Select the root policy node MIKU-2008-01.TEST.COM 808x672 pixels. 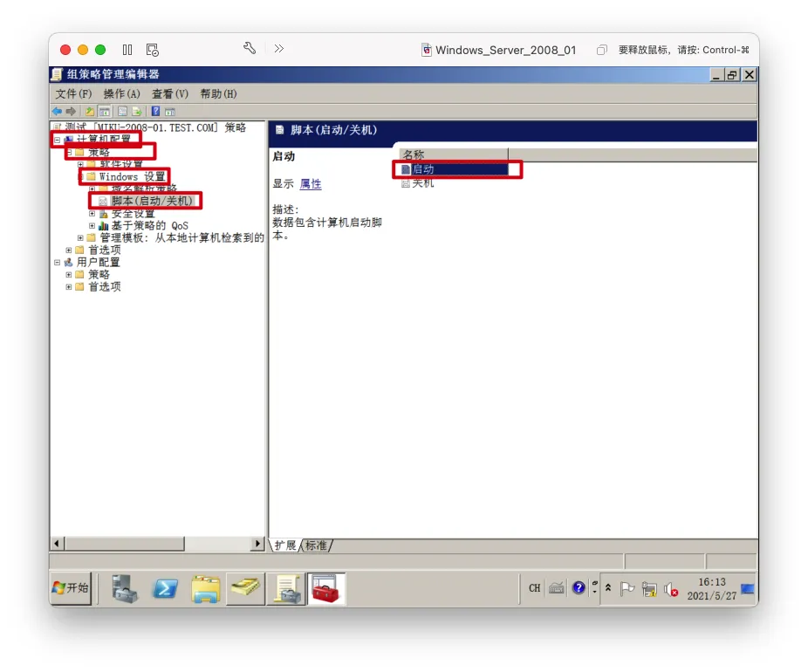[154, 127]
